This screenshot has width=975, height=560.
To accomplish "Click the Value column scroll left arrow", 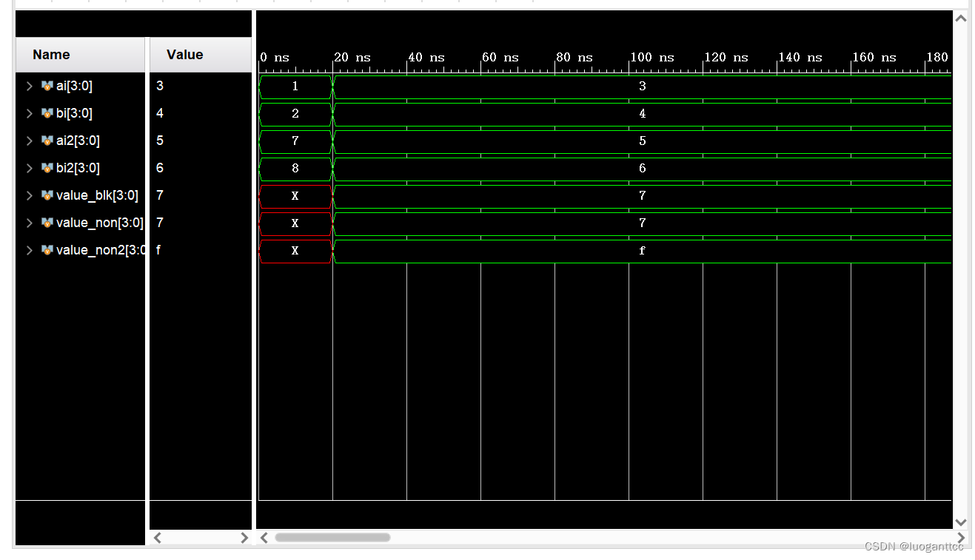I will pyautogui.click(x=157, y=538).
